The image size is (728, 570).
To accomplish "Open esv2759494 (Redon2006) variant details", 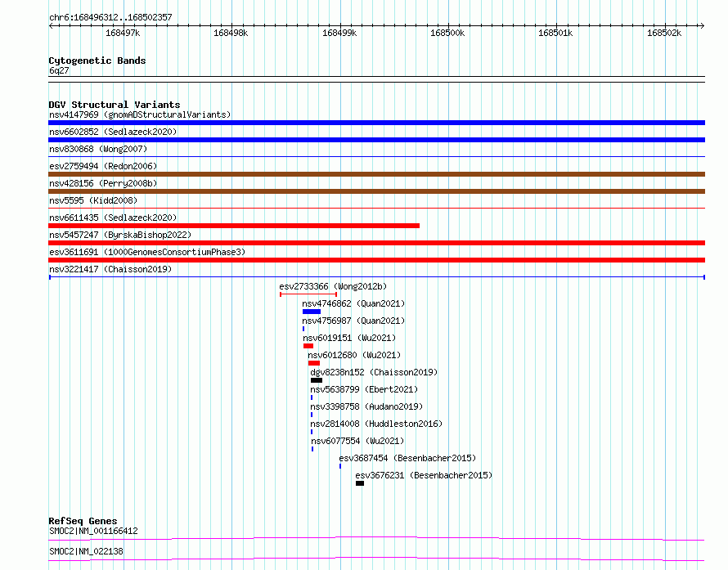I will [x=103, y=166].
